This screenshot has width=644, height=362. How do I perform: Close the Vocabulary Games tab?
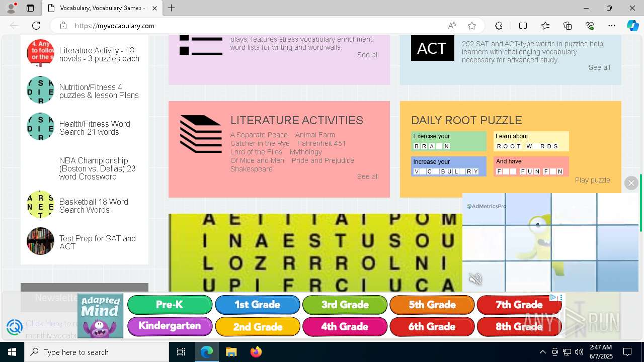click(154, 8)
